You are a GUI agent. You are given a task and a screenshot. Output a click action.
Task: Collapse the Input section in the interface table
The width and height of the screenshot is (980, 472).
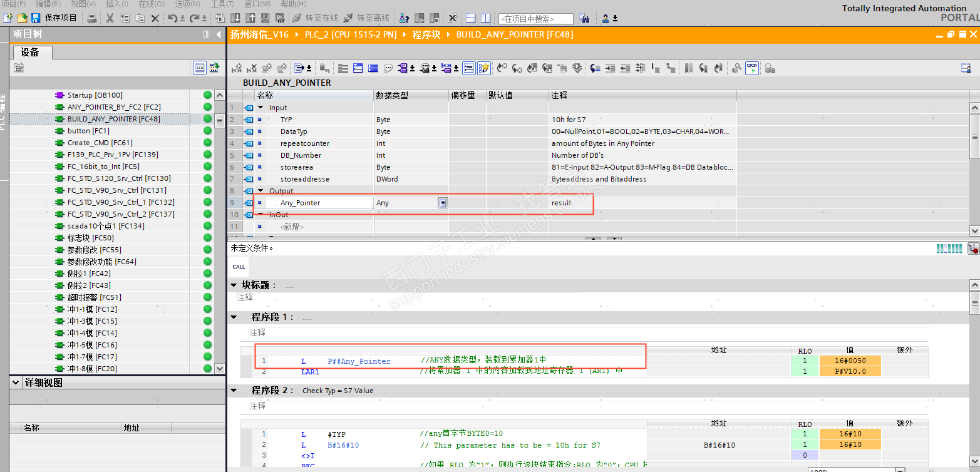tap(260, 108)
